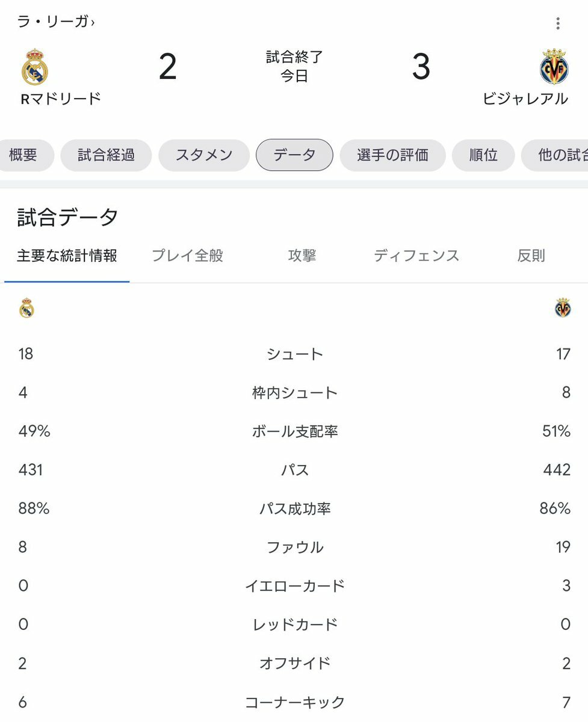The width and height of the screenshot is (588, 722).
Task: Tap the Real Madrid crest in header
Action: 35,67
